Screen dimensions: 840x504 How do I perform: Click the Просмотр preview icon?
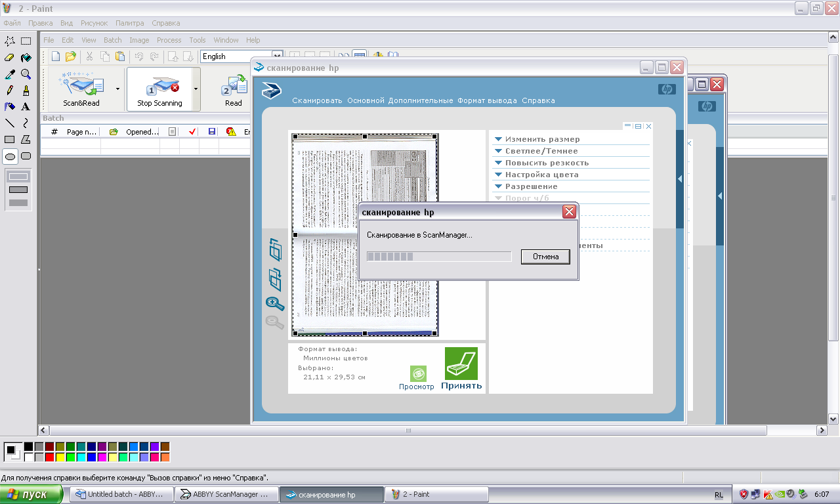418,373
